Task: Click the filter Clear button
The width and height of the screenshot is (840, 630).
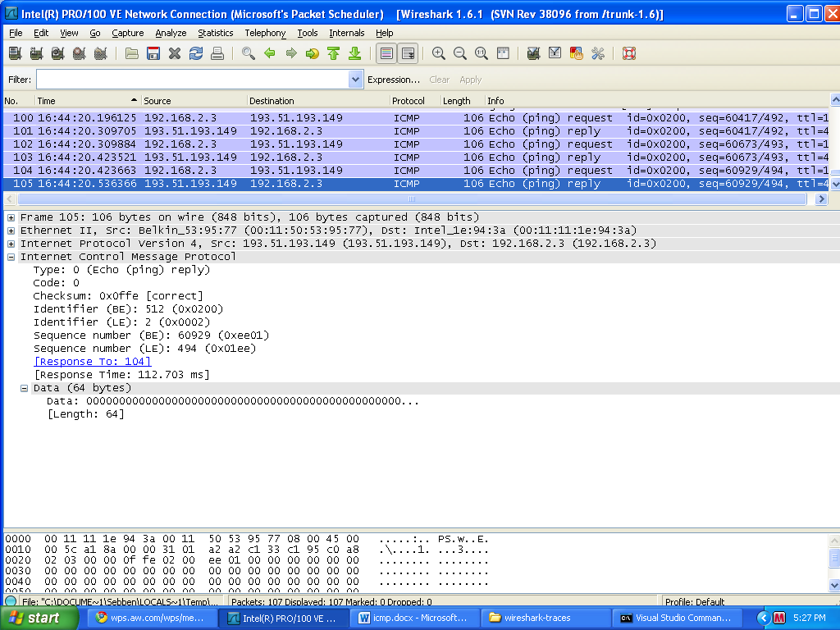Action: coord(440,80)
